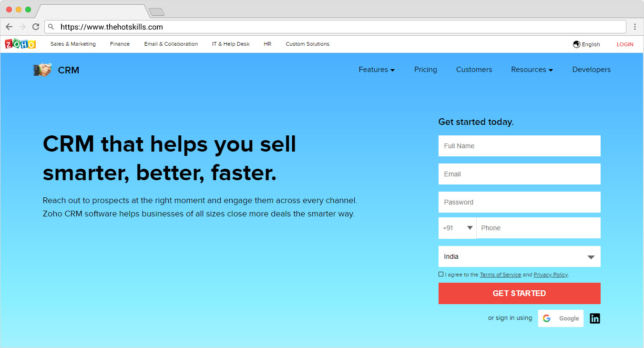
Task: Open the Email & Collaboration menu
Action: [x=171, y=44]
